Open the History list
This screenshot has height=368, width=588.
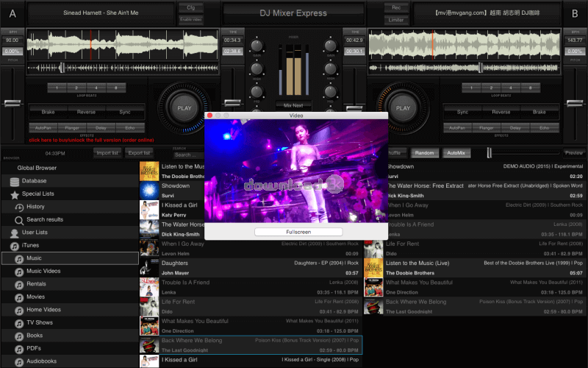(70, 207)
